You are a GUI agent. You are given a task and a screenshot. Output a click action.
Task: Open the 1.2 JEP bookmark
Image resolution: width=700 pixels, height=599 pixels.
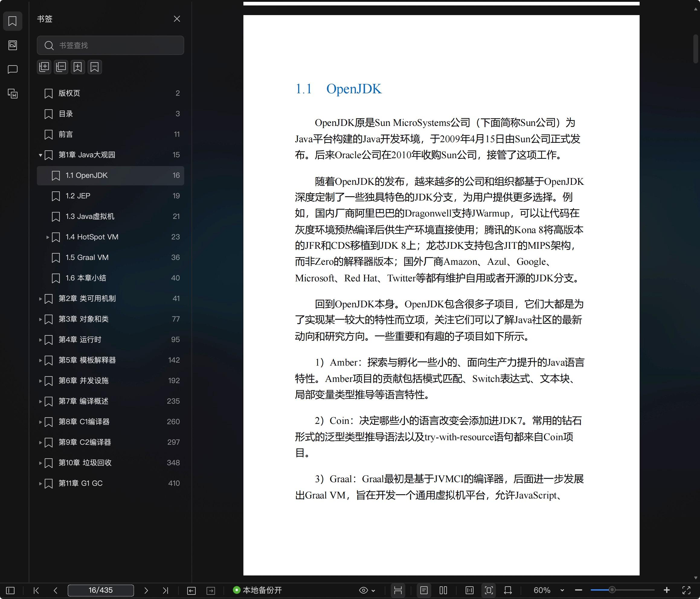111,196
